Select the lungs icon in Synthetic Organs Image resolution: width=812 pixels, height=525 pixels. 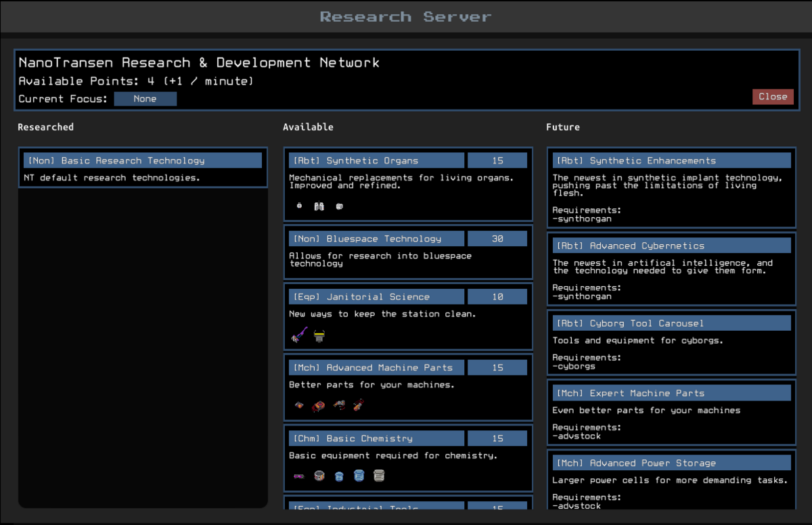(x=319, y=205)
